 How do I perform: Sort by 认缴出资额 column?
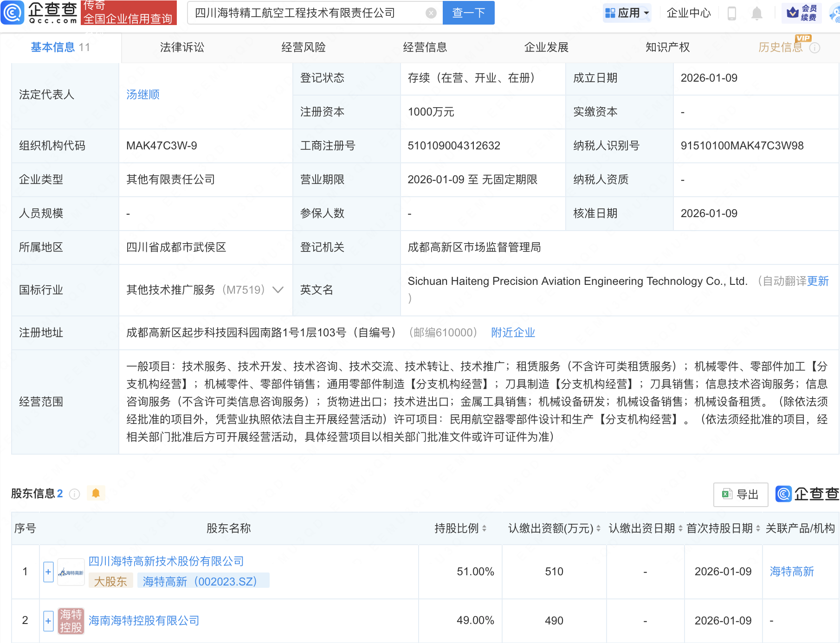598,528
